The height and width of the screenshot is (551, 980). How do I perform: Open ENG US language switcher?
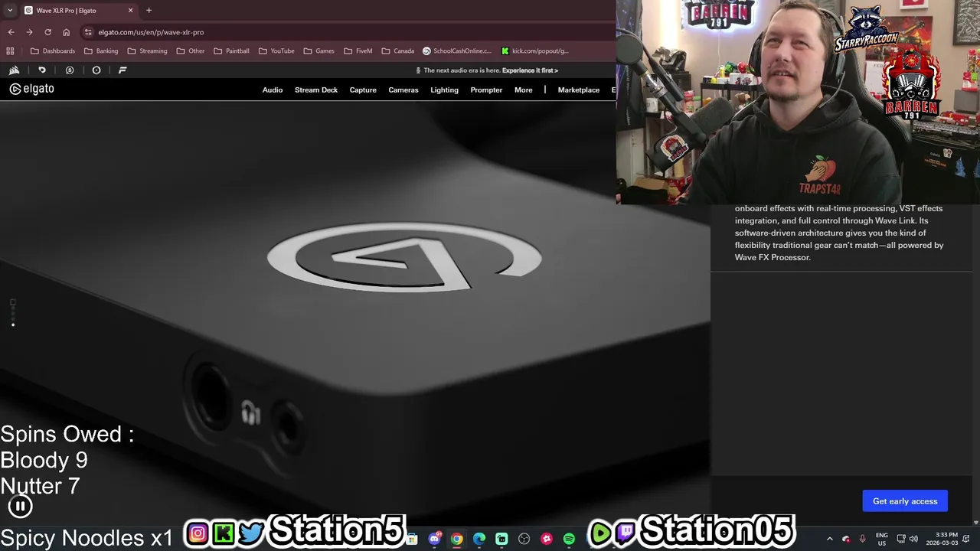pos(882,539)
